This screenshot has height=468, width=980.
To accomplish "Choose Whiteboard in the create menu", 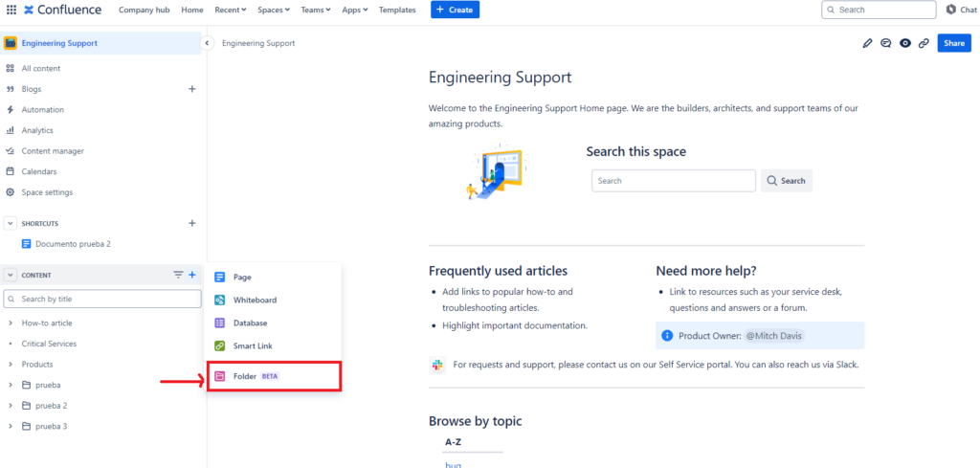I will 254,301.
